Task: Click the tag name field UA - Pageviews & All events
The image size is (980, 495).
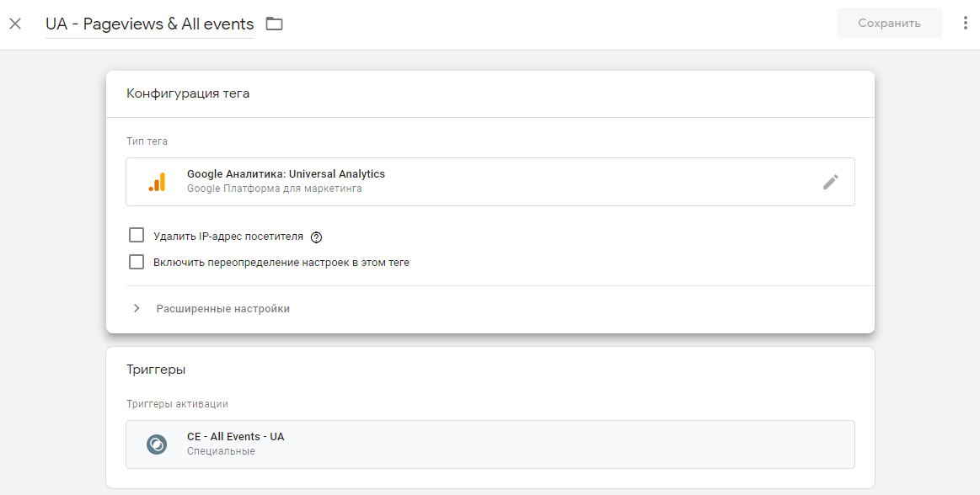Action: coord(149,24)
